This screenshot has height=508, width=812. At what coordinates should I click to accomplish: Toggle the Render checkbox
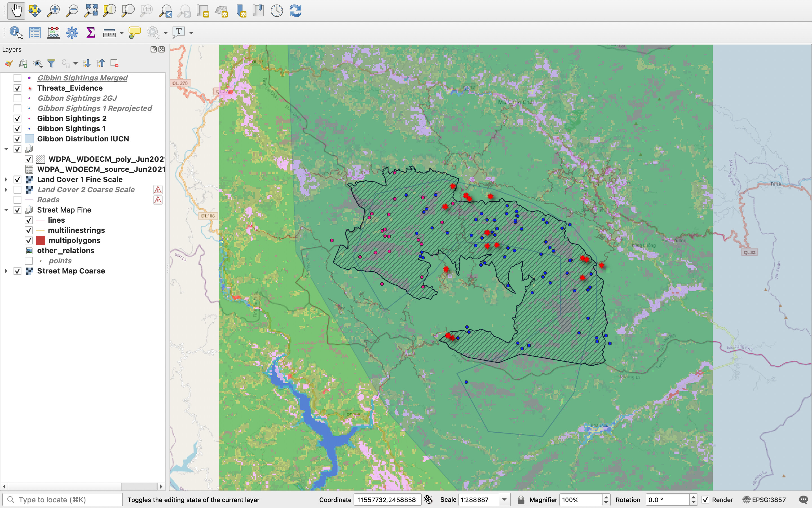705,500
